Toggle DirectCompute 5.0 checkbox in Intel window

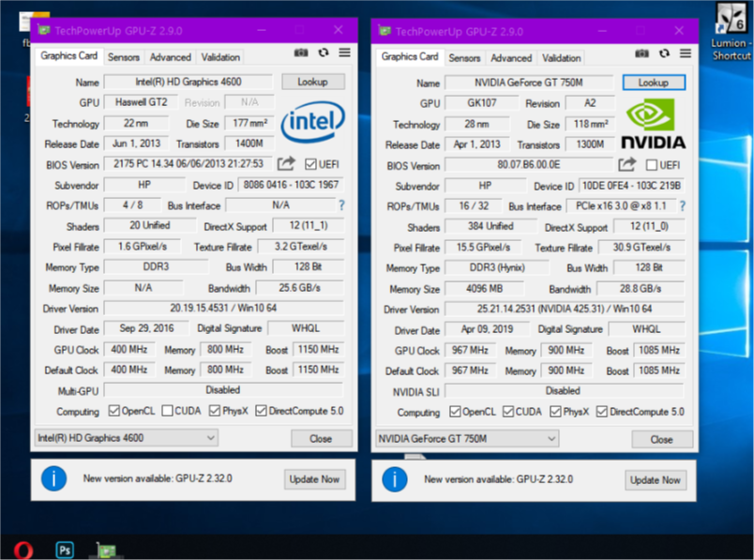261,410
